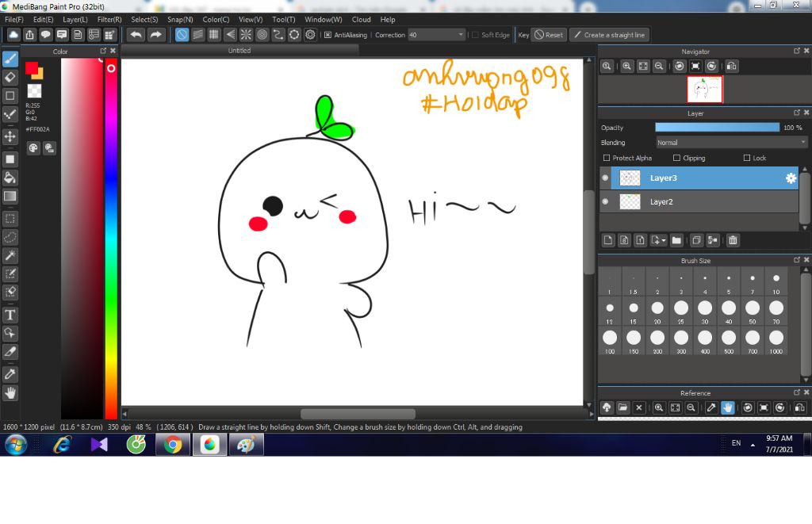Select the Eraser tool
The height and width of the screenshot is (524, 812).
click(10, 78)
